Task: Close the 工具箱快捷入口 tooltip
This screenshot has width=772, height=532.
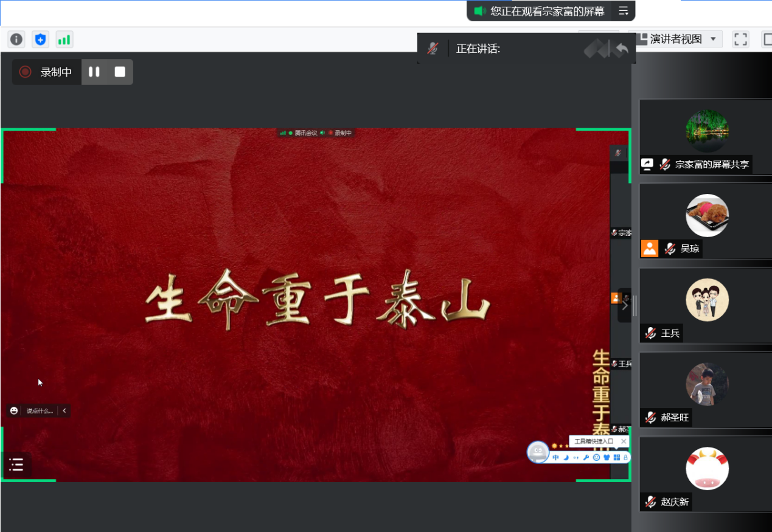Action: [x=624, y=441]
